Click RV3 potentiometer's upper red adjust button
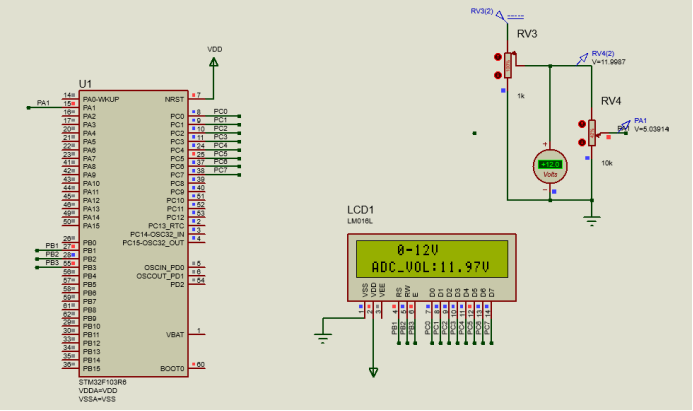 coord(498,57)
